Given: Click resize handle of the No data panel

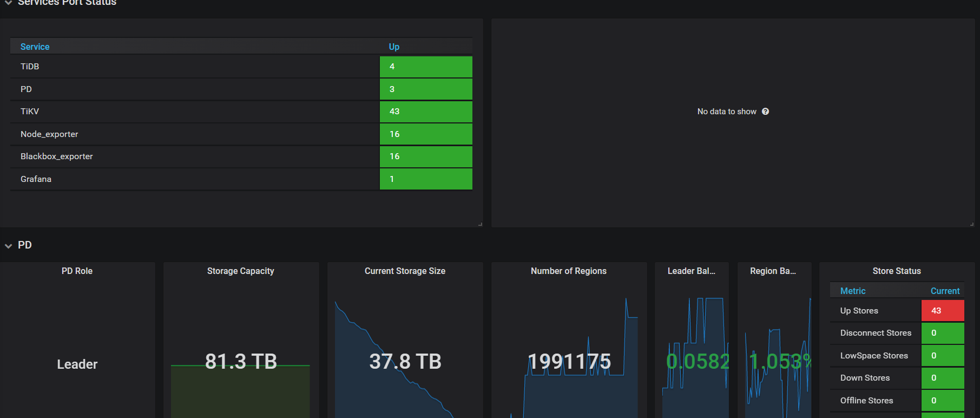Looking at the screenshot, I should [x=971, y=224].
